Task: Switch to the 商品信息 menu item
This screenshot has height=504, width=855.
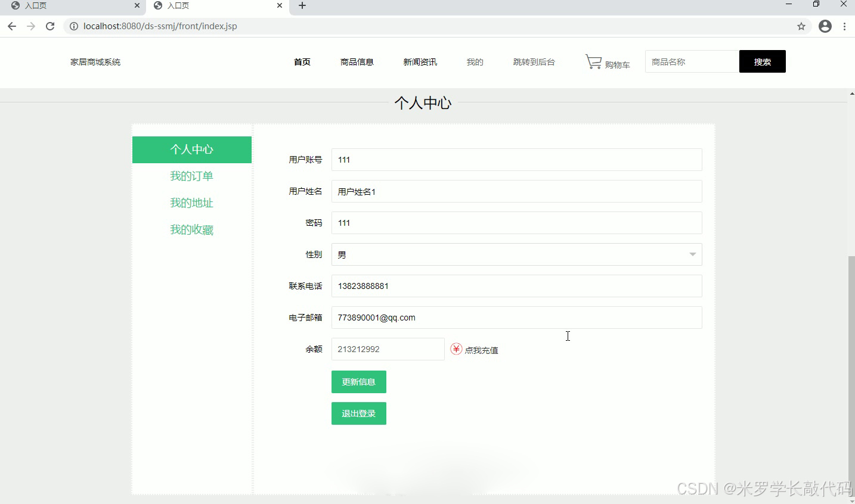Action: 357,61
